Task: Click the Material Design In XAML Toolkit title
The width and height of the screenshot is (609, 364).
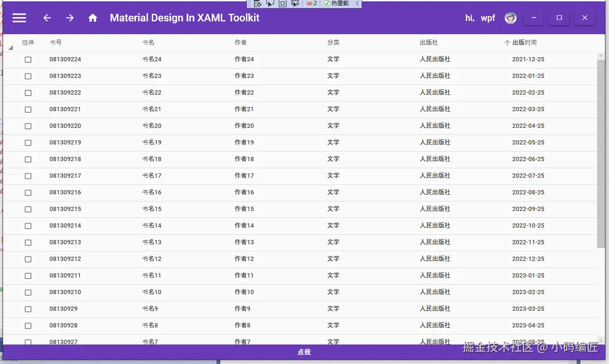Action: click(x=185, y=18)
